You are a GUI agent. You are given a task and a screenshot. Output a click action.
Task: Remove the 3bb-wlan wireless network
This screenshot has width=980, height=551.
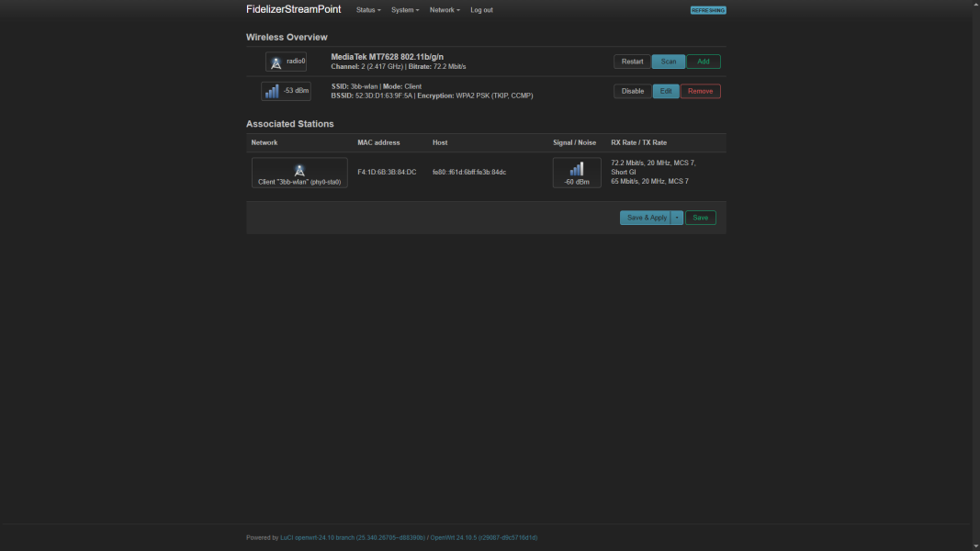700,91
